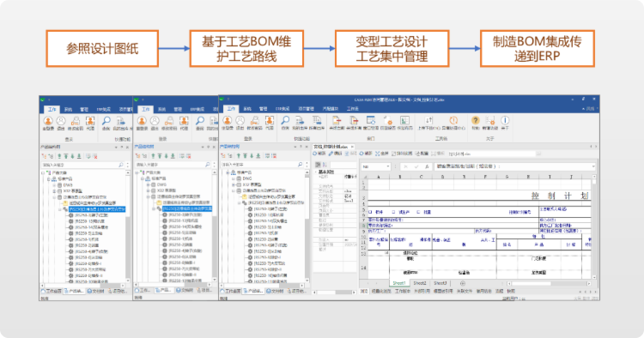The height and width of the screenshot is (338, 644).
Task: Check the 试生产 checkbox in the spreadsheet
Action: [x=393, y=212]
